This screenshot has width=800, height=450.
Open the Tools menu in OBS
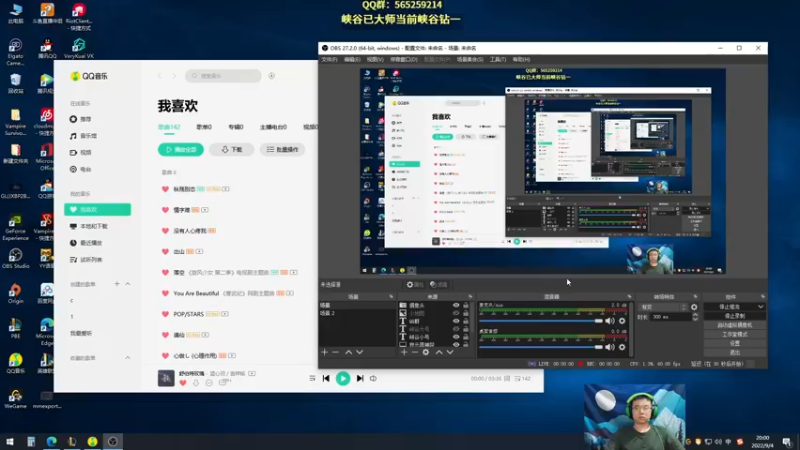[x=497, y=60]
